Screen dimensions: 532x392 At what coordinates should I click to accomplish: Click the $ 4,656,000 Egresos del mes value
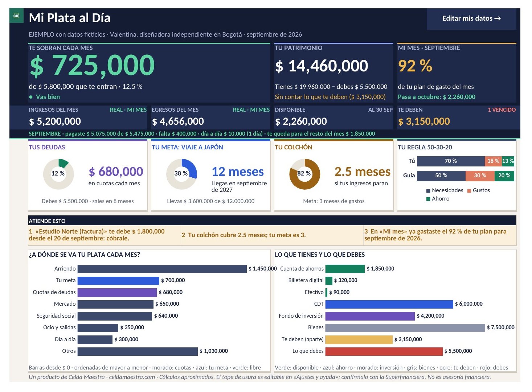point(178,121)
